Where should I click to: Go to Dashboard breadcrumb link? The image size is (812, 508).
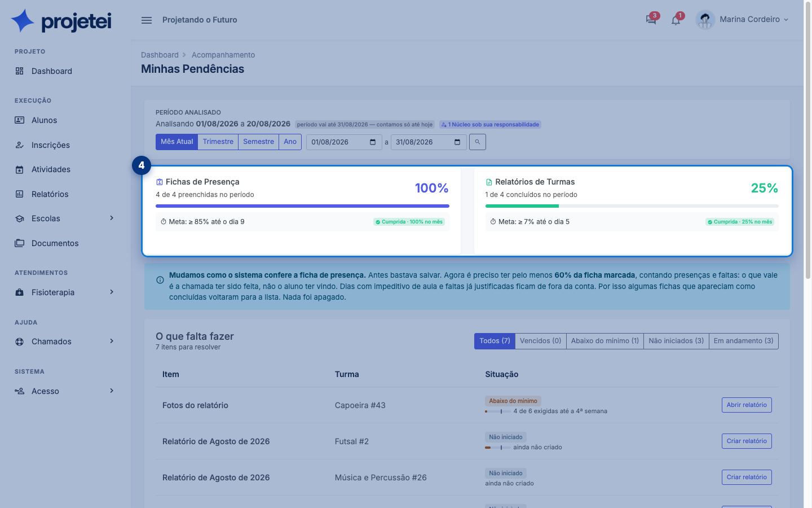click(x=160, y=55)
